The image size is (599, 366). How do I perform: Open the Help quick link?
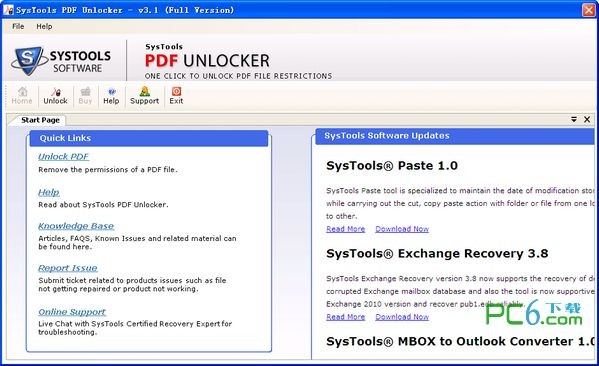(x=49, y=192)
